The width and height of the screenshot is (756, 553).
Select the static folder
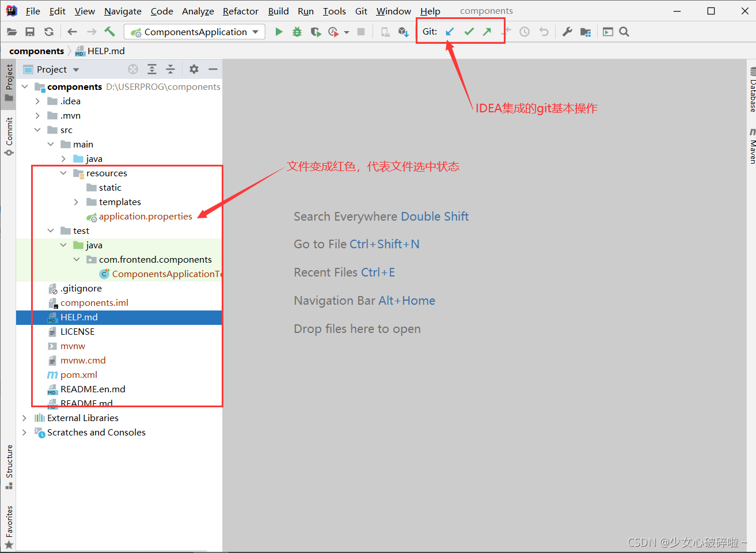[x=109, y=187]
